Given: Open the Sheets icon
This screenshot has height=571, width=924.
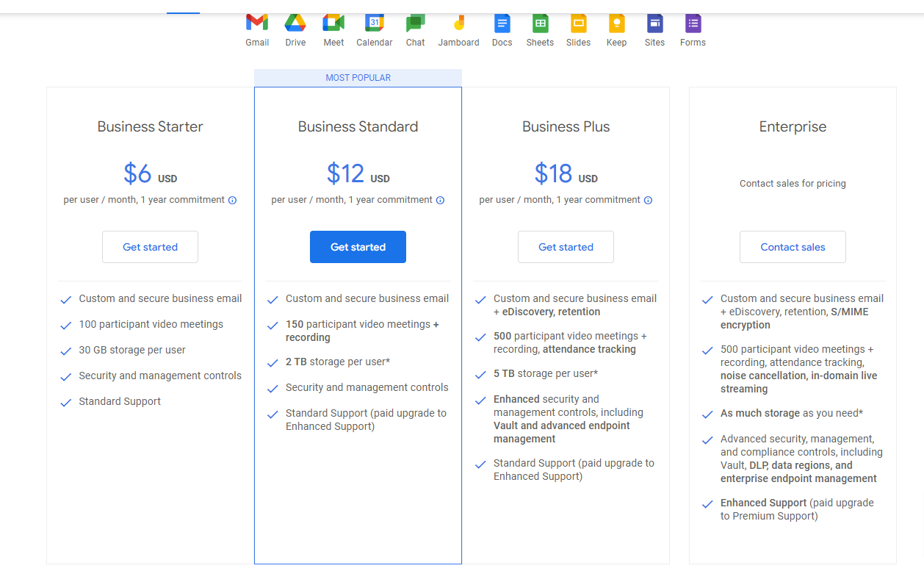Looking at the screenshot, I should (x=540, y=24).
